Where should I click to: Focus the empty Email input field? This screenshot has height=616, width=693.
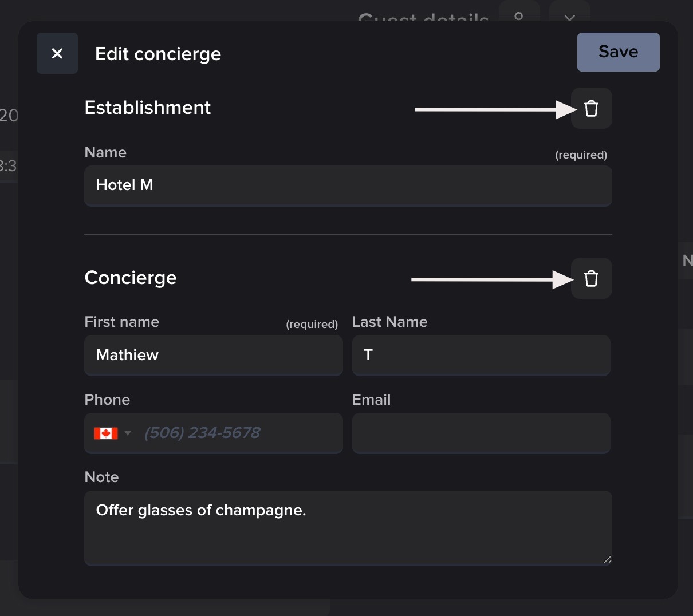pyautogui.click(x=481, y=433)
